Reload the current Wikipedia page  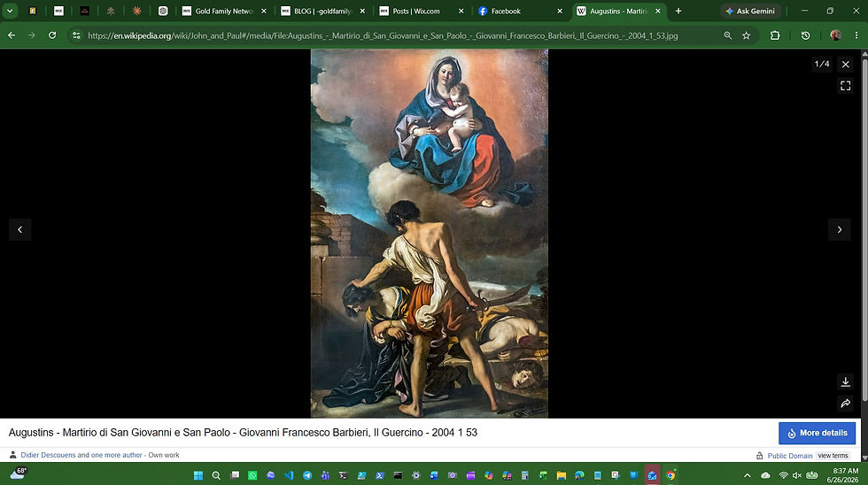tap(52, 35)
